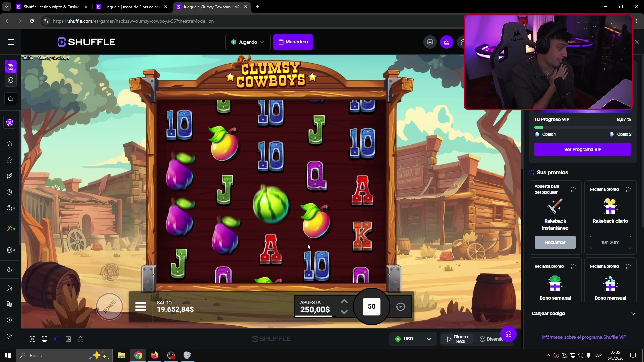Open the yellow number 8 lottery icon

[9, 229]
